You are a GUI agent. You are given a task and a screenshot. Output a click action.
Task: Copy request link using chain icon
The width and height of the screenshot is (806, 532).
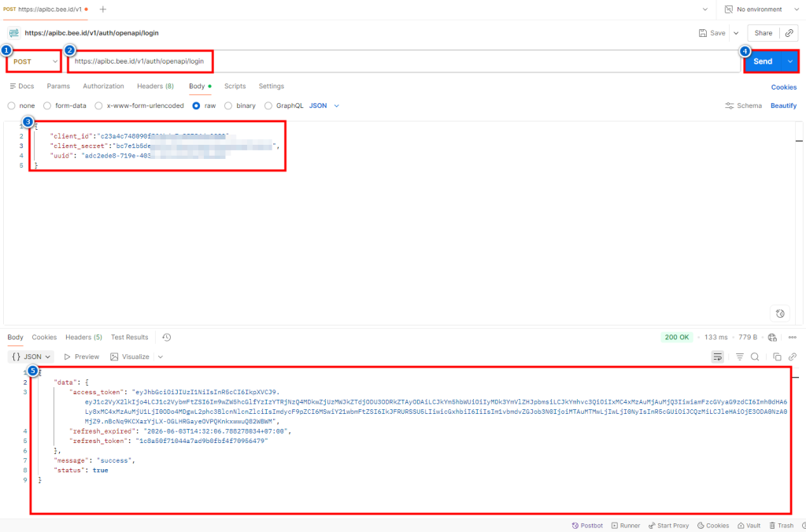(789, 33)
